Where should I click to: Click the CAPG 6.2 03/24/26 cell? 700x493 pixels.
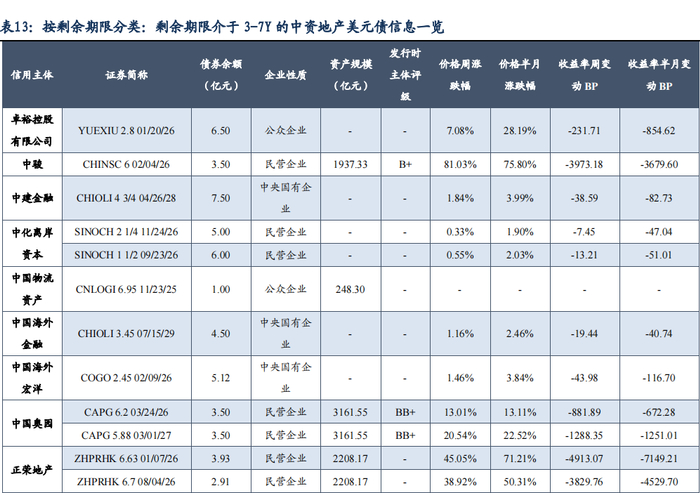click(x=126, y=412)
